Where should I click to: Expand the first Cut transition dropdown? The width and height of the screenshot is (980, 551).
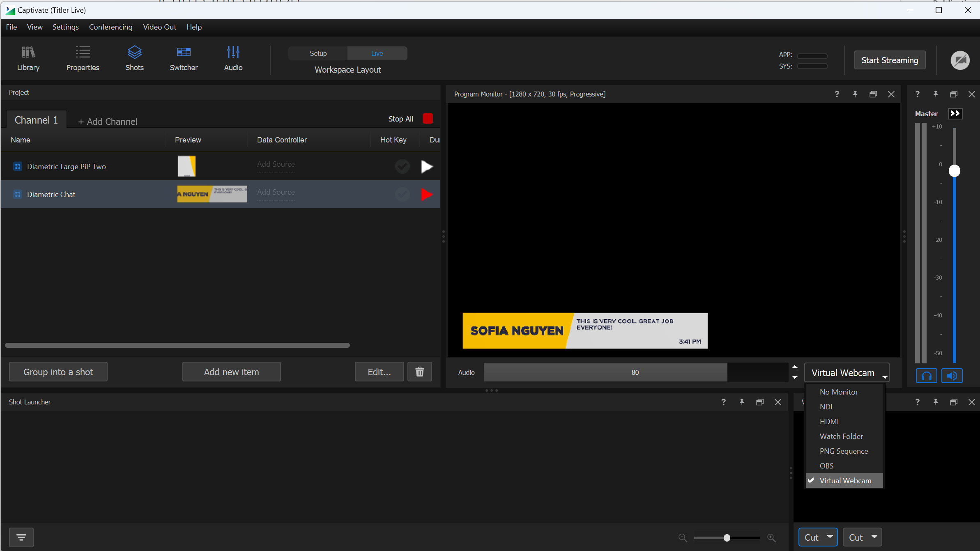click(x=830, y=537)
